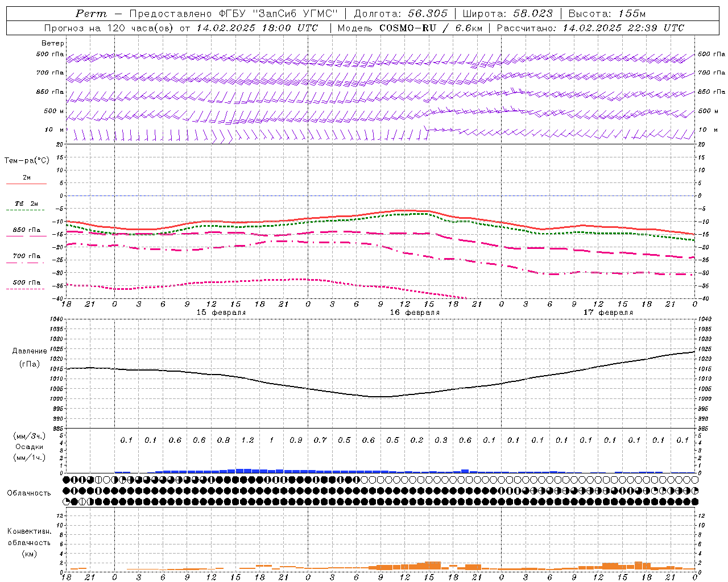This screenshot has width=728, height=582.
Task: Select the provider text ФГБУ "ЗапСиб УГМС"
Action: coord(278,14)
